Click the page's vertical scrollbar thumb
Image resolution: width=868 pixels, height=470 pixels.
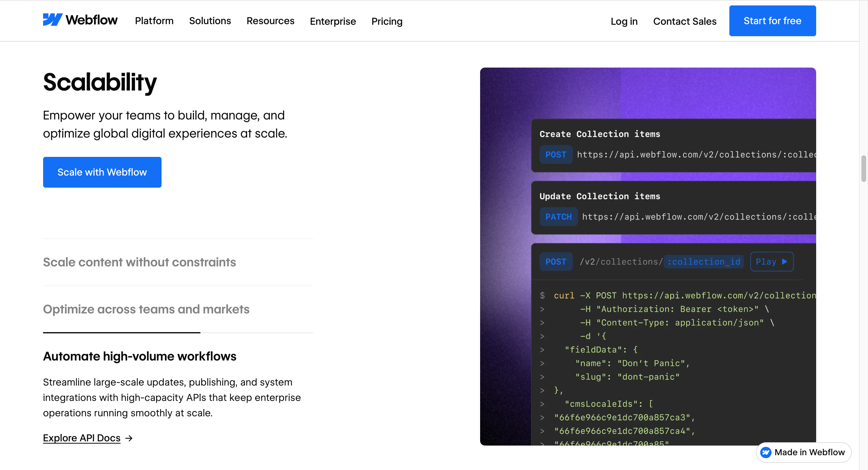[863, 169]
